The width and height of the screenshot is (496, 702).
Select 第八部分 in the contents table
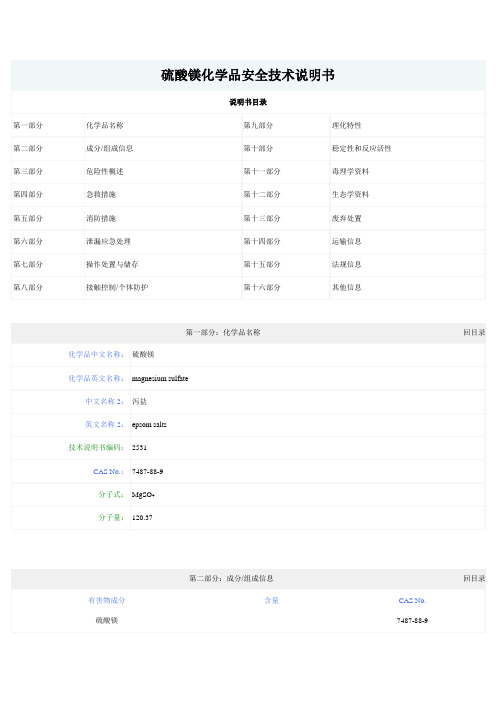click(x=28, y=287)
